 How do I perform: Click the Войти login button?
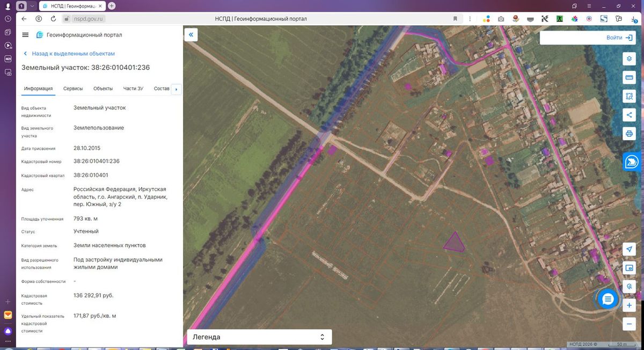click(618, 38)
